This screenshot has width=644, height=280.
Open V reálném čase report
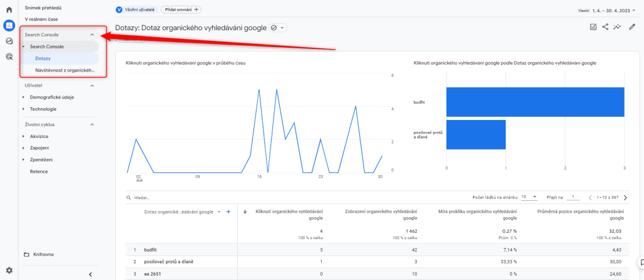[42, 19]
